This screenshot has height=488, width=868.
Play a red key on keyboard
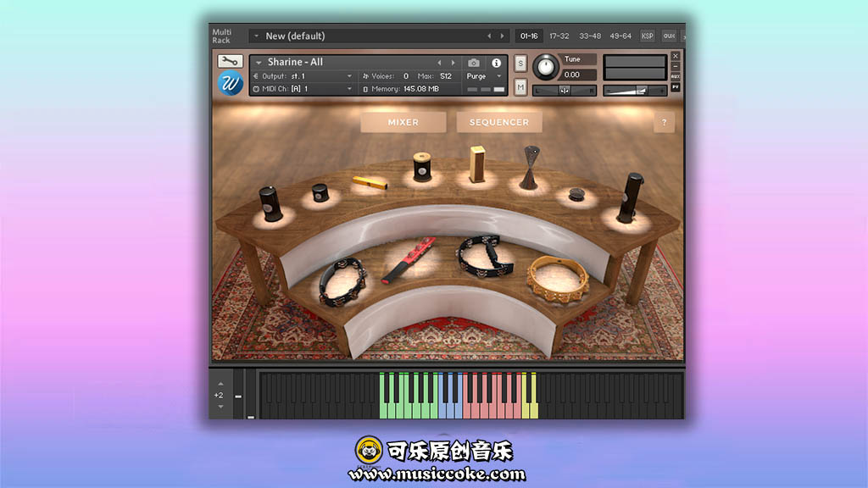click(x=492, y=409)
